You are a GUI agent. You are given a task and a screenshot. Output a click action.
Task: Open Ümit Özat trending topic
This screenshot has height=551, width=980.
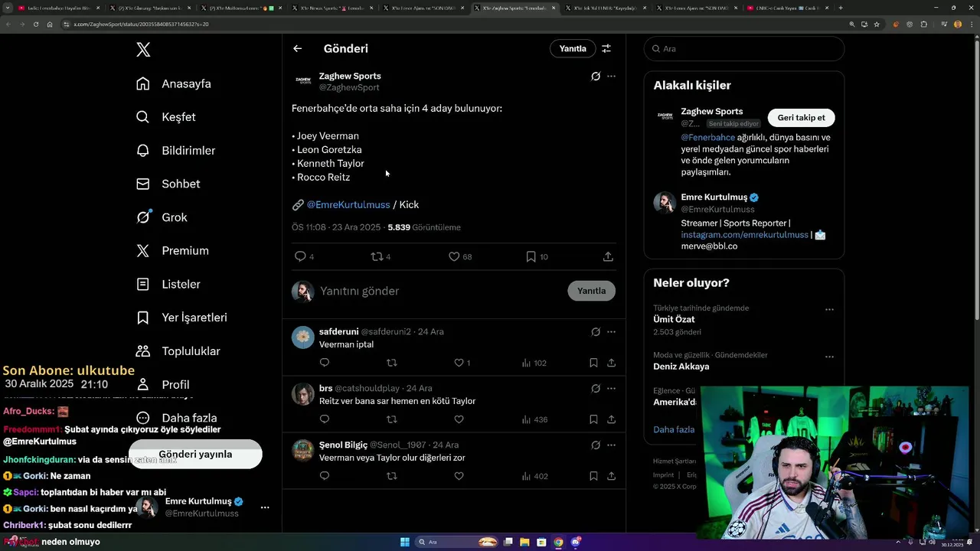[x=674, y=319]
